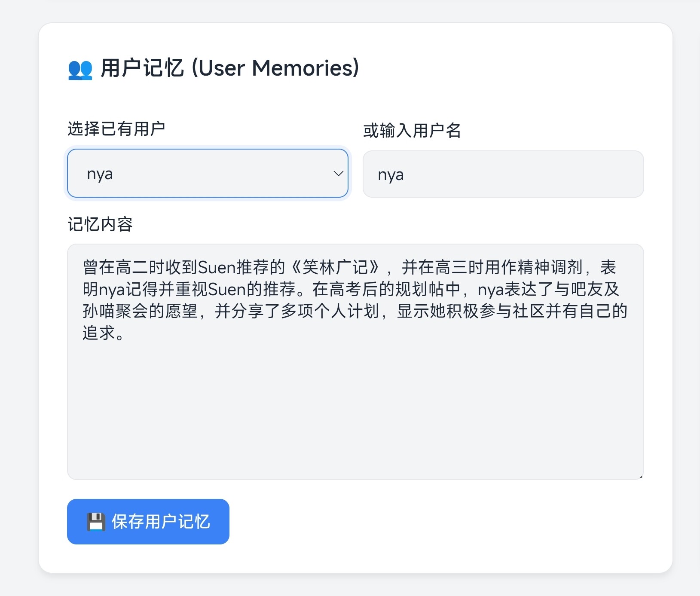This screenshot has height=596, width=700.
Task: Click the 记忆内容 label
Action: coord(100,224)
